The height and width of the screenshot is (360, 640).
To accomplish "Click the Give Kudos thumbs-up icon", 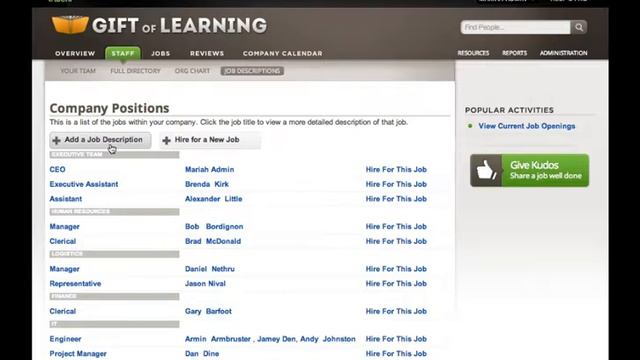I will pyautogui.click(x=486, y=170).
